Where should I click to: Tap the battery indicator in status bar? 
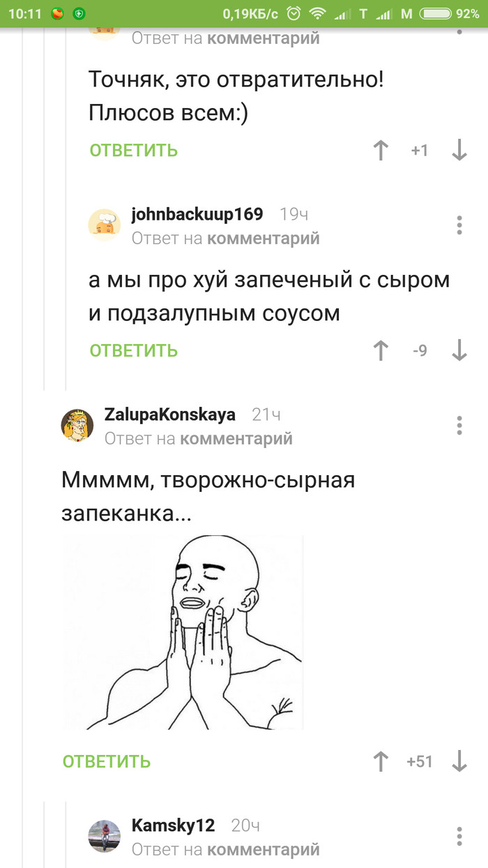point(436,13)
